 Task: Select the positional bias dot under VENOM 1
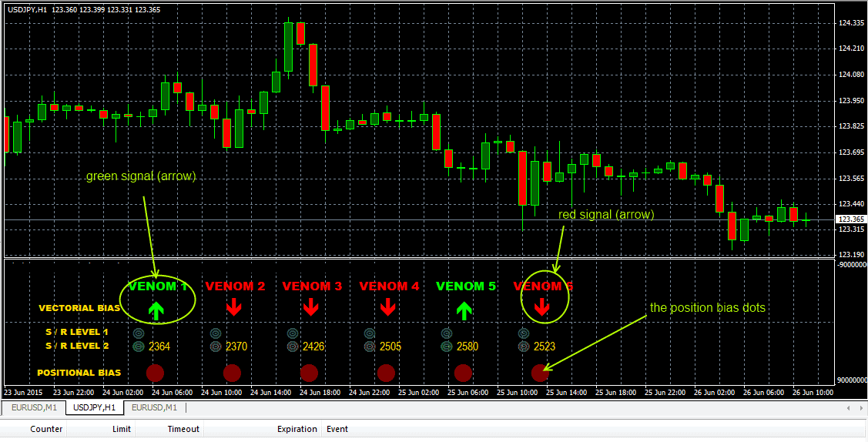(156, 373)
